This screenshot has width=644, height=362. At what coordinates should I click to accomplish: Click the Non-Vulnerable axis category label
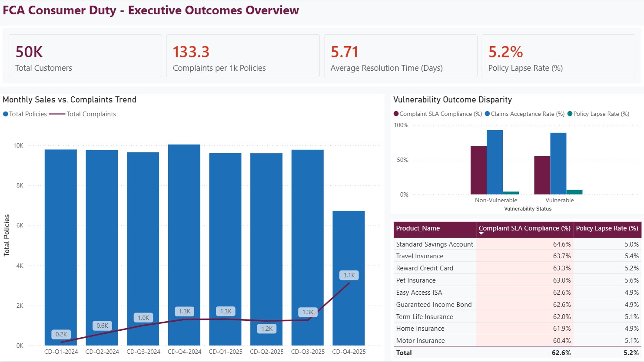pyautogui.click(x=496, y=200)
